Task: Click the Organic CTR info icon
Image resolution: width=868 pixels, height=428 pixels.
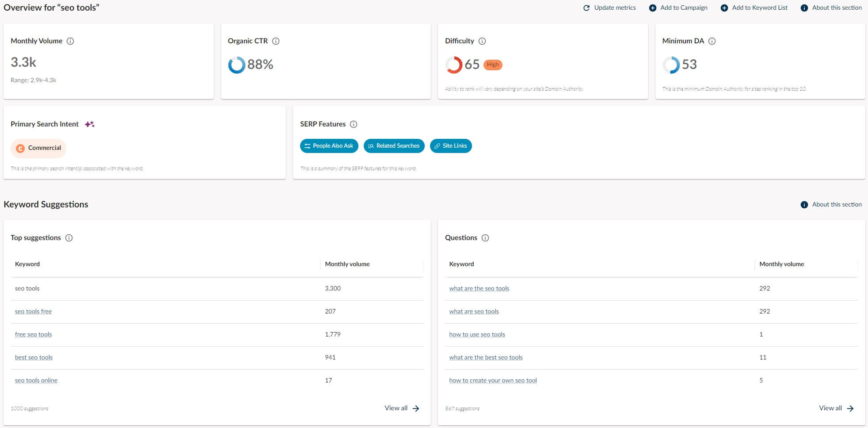Action: click(277, 41)
